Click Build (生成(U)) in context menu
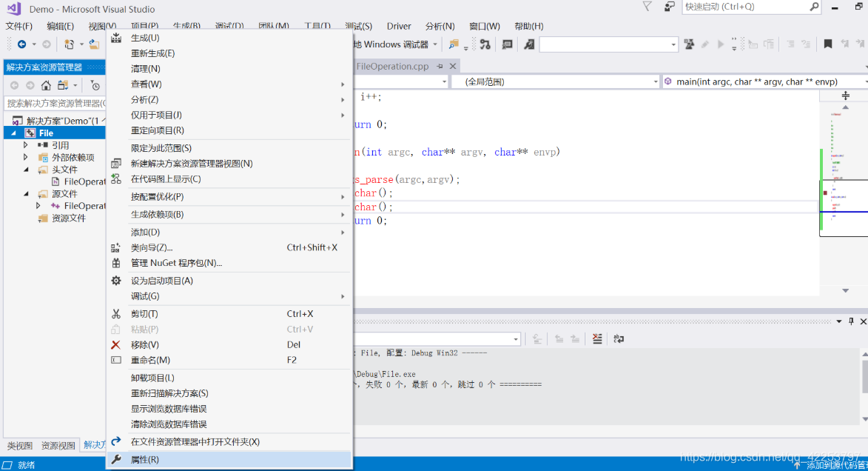The image size is (868, 471). pos(229,38)
